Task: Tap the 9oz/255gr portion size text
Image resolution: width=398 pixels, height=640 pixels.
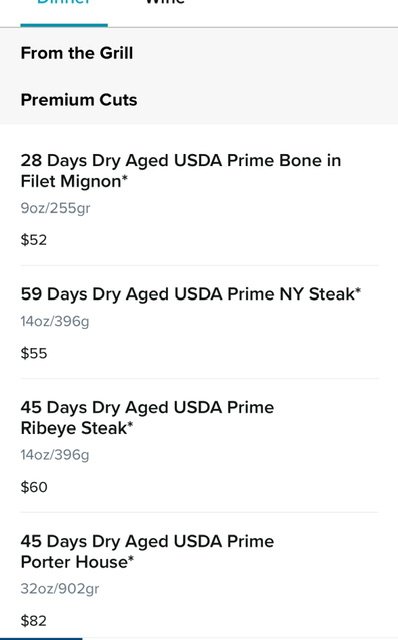Action: coord(56,208)
